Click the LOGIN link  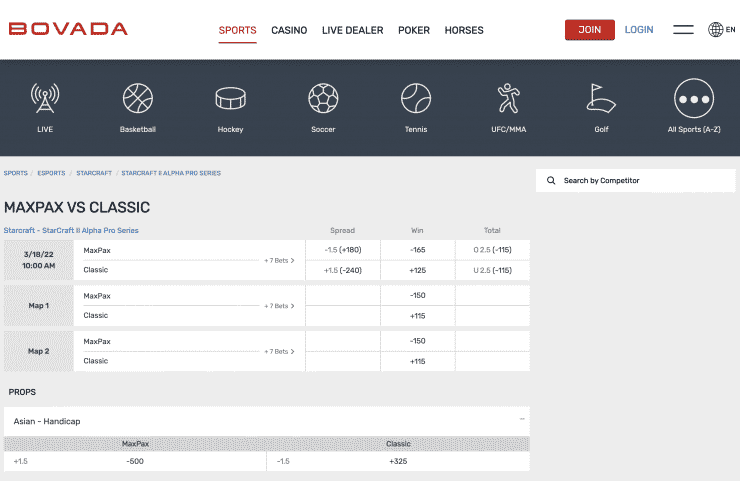pos(639,30)
